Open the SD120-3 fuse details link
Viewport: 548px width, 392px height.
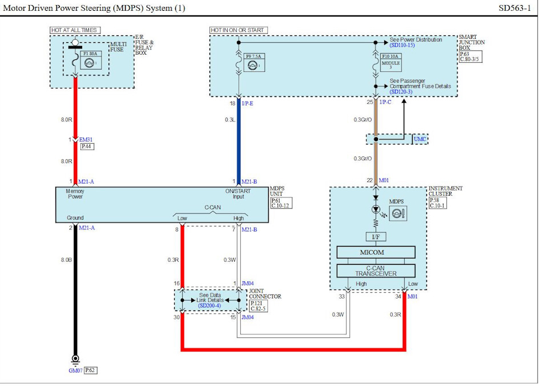pos(401,91)
